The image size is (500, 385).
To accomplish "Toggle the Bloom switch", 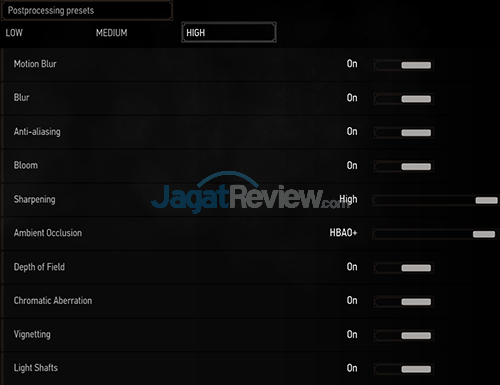I will click(404, 166).
